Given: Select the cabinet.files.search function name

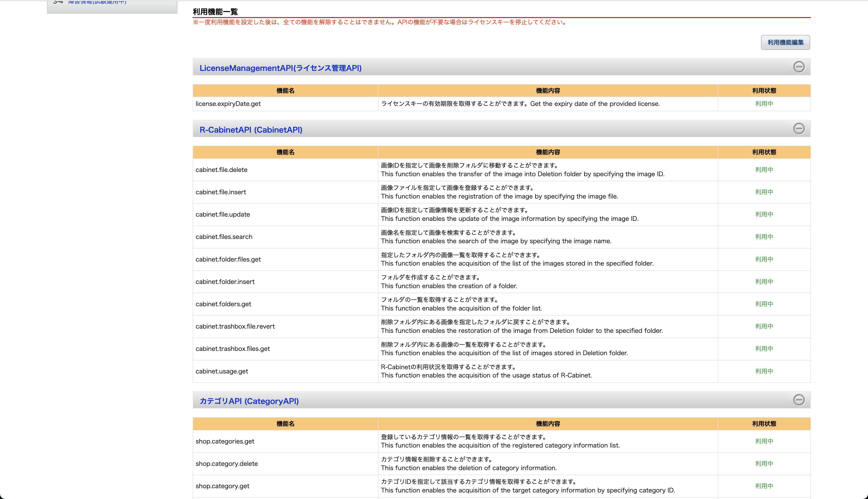Looking at the screenshot, I should [224, 237].
